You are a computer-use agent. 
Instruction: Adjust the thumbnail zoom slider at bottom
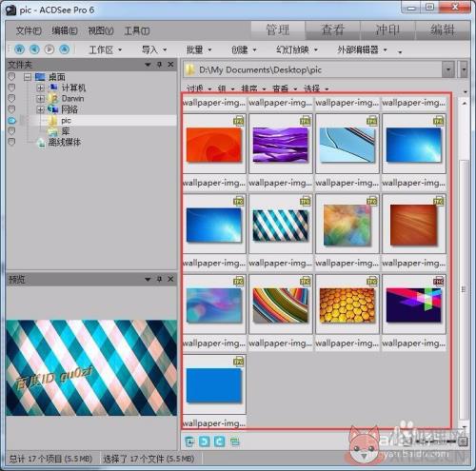[435, 441]
